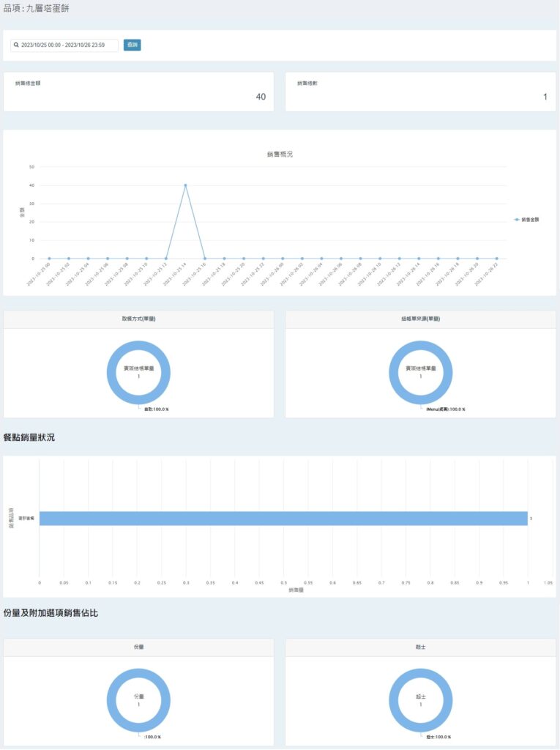Viewport: 560px width, 750px height.
Task: Click the 銷售總數 summary card
Action: click(x=420, y=92)
